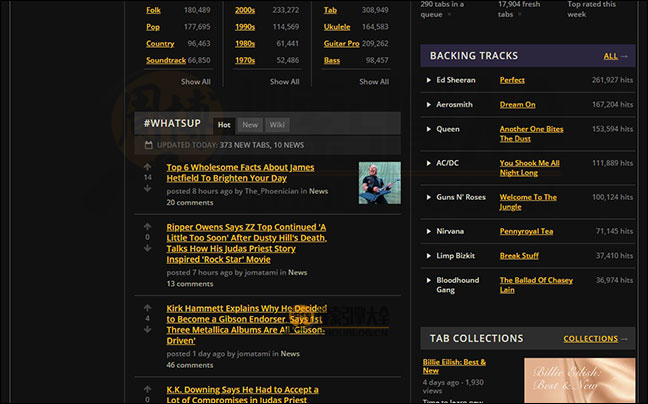The height and width of the screenshot is (404, 648).
Task: Open The Ballad Of Chasey Lain link
Action: tap(536, 285)
